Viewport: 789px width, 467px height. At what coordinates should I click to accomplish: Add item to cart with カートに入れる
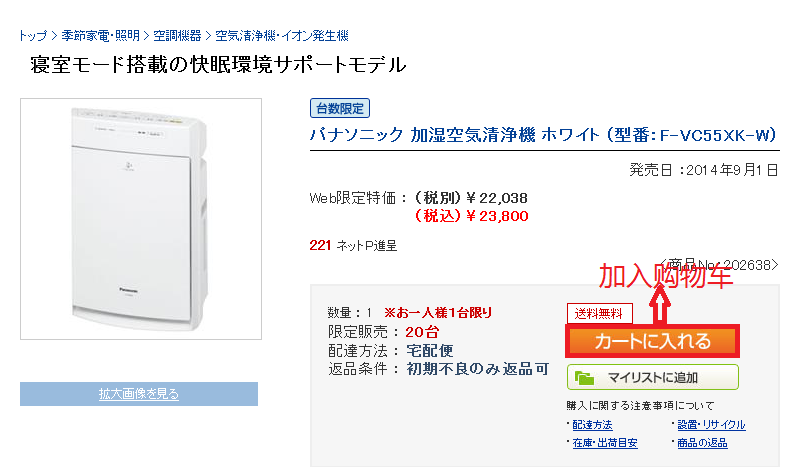pos(652,341)
